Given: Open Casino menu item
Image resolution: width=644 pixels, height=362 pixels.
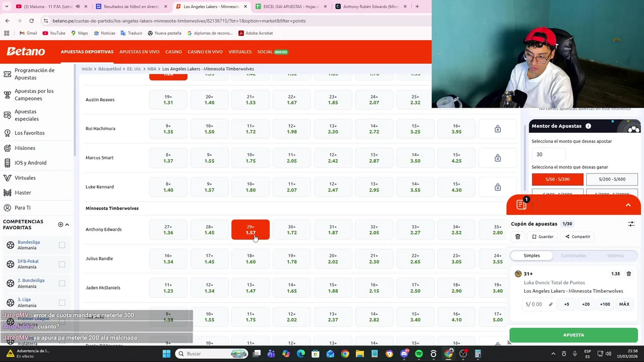Looking at the screenshot, I should click(174, 52).
